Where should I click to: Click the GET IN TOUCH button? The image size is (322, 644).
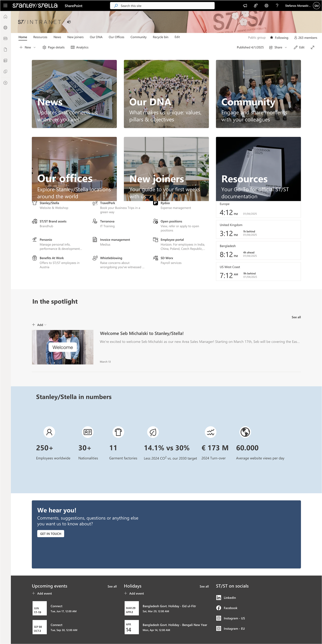coord(51,534)
